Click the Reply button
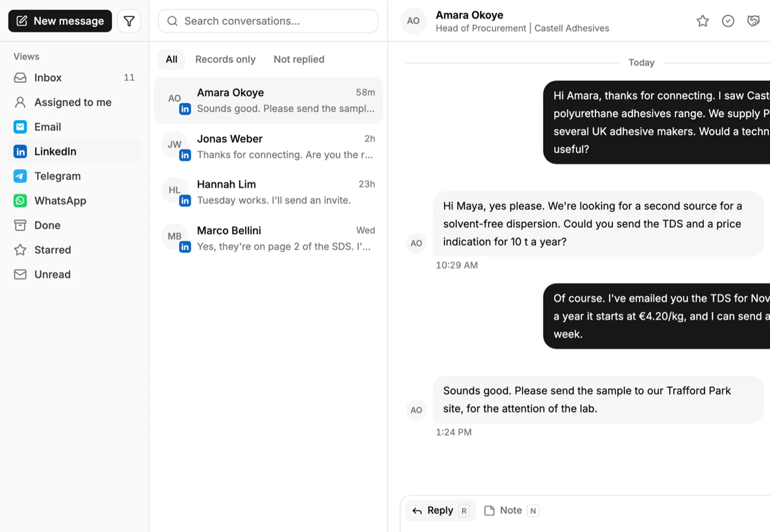The image size is (770, 532). [440, 510]
